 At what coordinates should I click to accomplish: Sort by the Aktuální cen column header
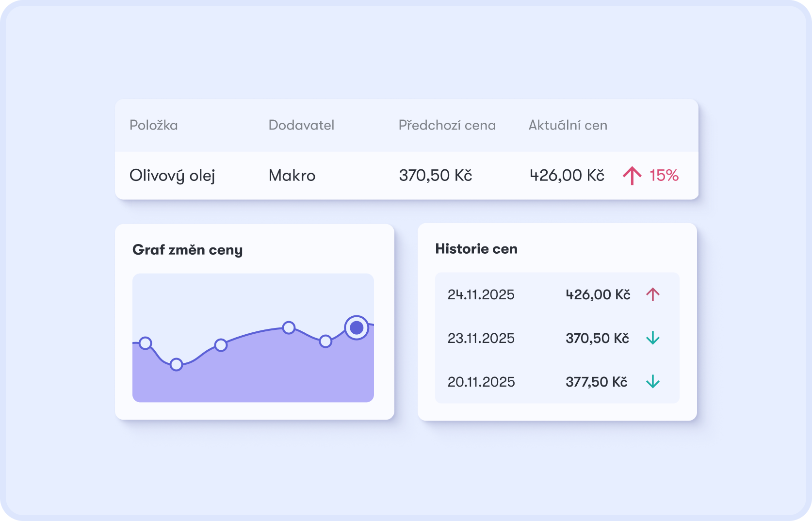point(568,125)
